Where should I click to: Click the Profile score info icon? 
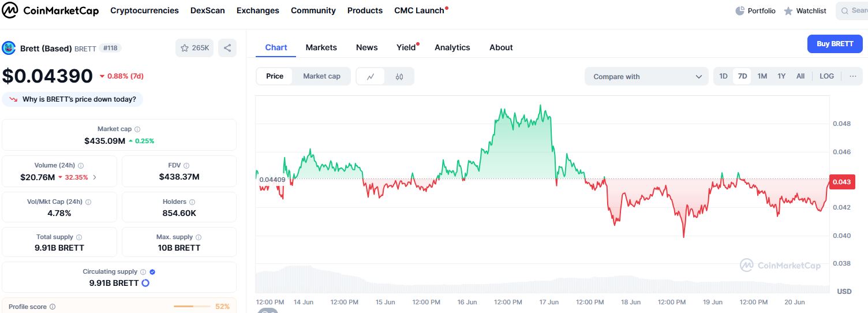tap(53, 307)
